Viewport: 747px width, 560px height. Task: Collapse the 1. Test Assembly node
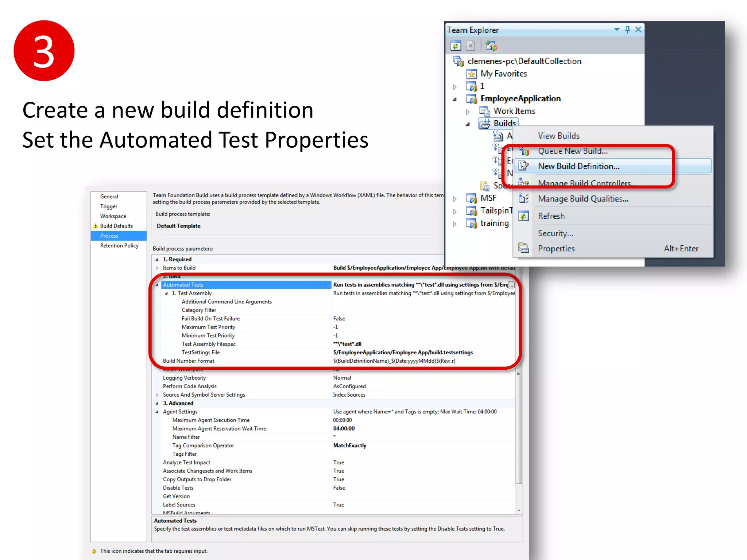[x=166, y=293]
